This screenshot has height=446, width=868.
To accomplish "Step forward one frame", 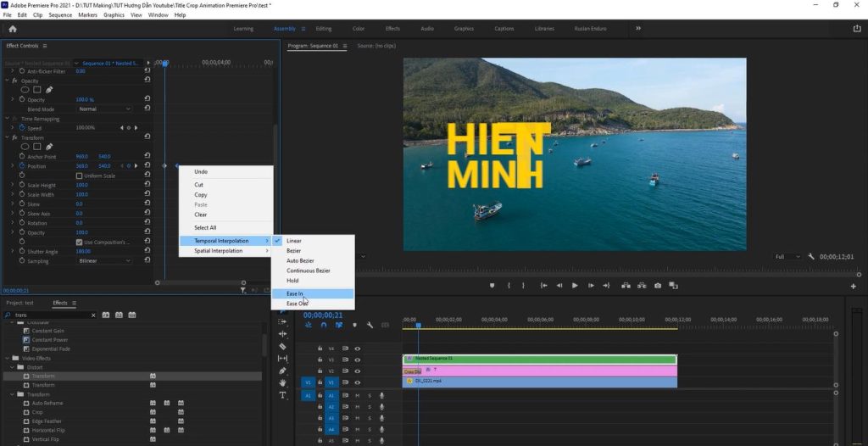I will coord(591,286).
